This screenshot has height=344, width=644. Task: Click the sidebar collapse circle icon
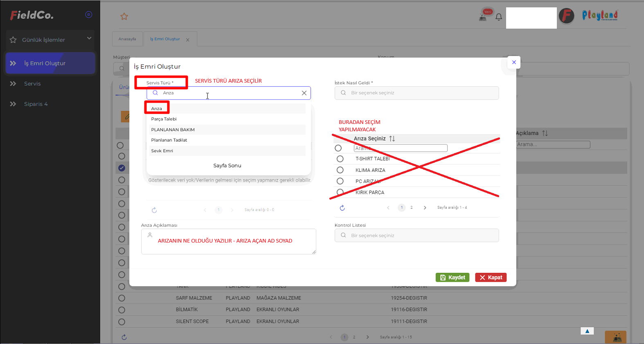88,15
